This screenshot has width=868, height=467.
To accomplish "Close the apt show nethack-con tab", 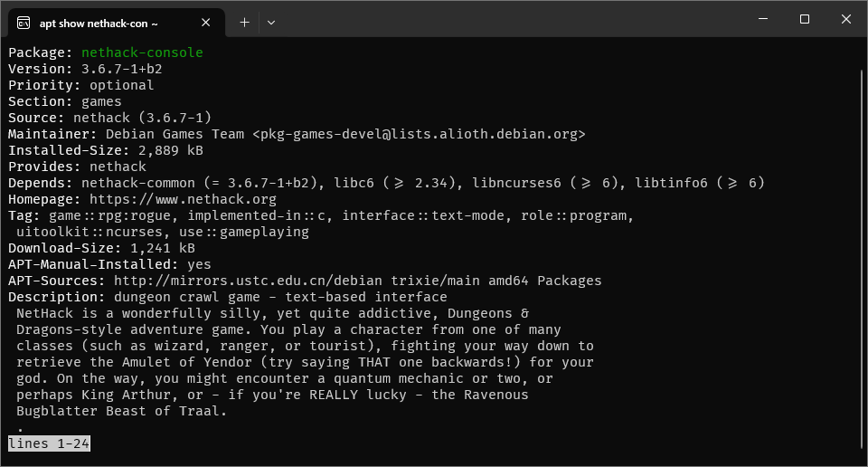I will coord(208,23).
